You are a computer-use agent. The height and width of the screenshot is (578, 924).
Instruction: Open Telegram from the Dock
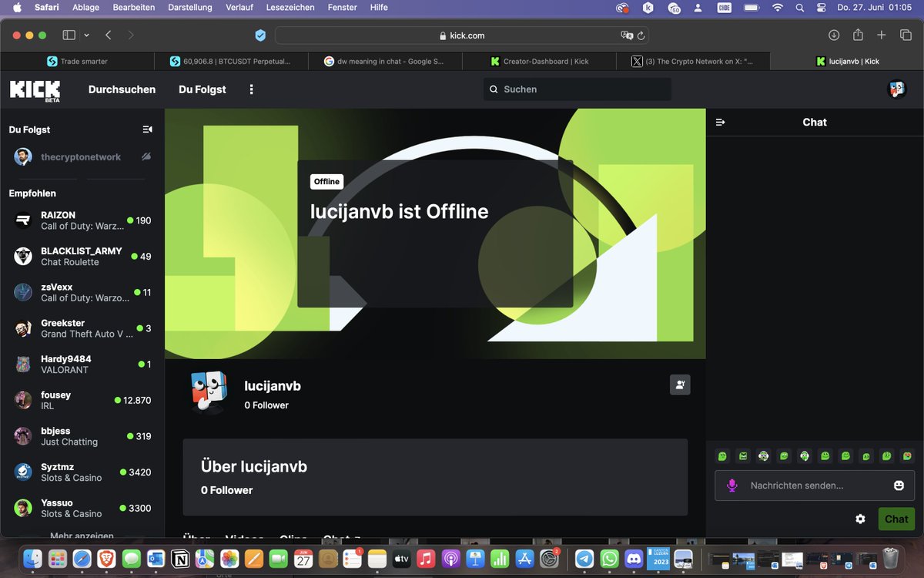click(x=584, y=558)
